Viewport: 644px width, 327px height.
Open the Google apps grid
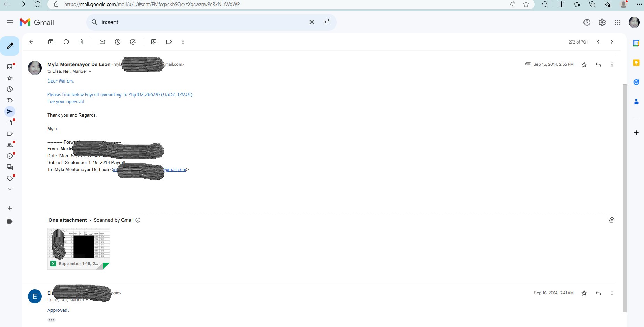tap(618, 22)
